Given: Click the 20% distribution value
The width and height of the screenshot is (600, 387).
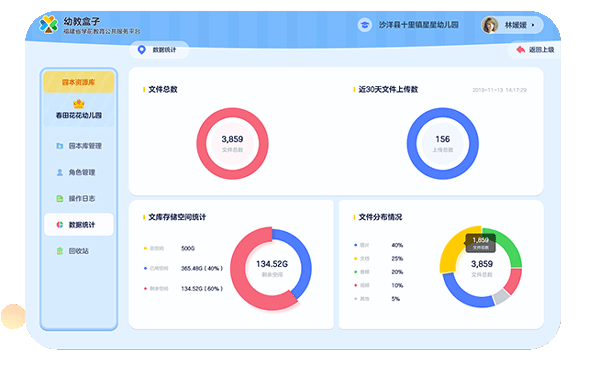Looking at the screenshot, I should pyautogui.click(x=397, y=272).
